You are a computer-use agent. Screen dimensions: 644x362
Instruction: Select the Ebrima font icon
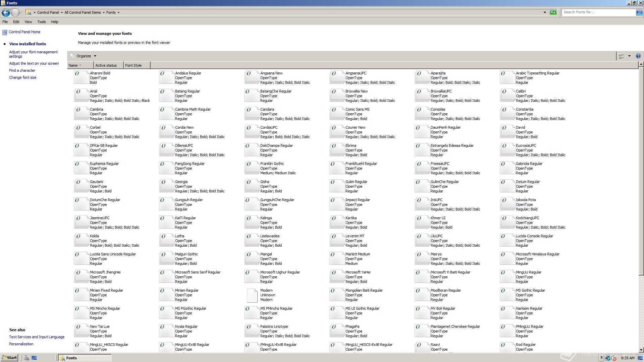[337, 150]
